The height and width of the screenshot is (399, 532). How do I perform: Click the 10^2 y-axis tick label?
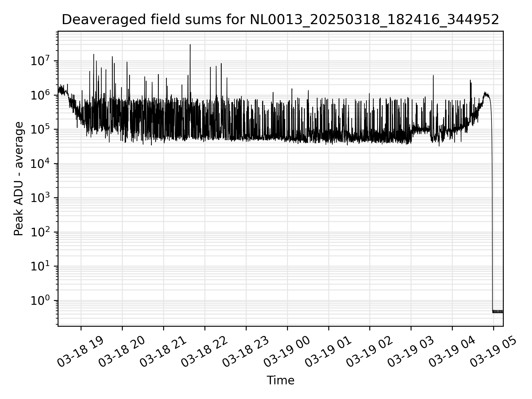[x=40, y=232]
